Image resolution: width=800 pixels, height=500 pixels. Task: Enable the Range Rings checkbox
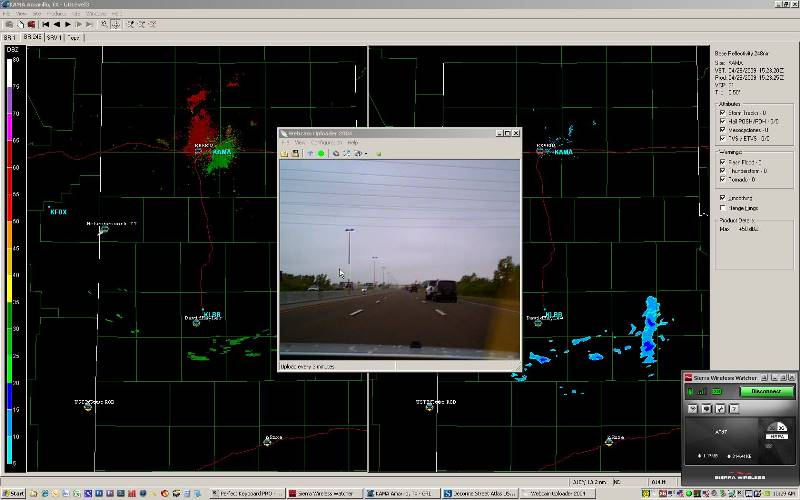click(722, 208)
